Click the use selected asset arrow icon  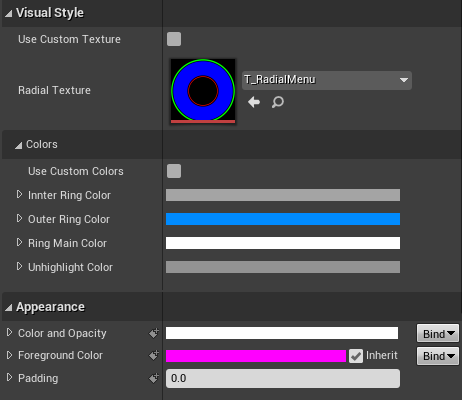point(254,102)
